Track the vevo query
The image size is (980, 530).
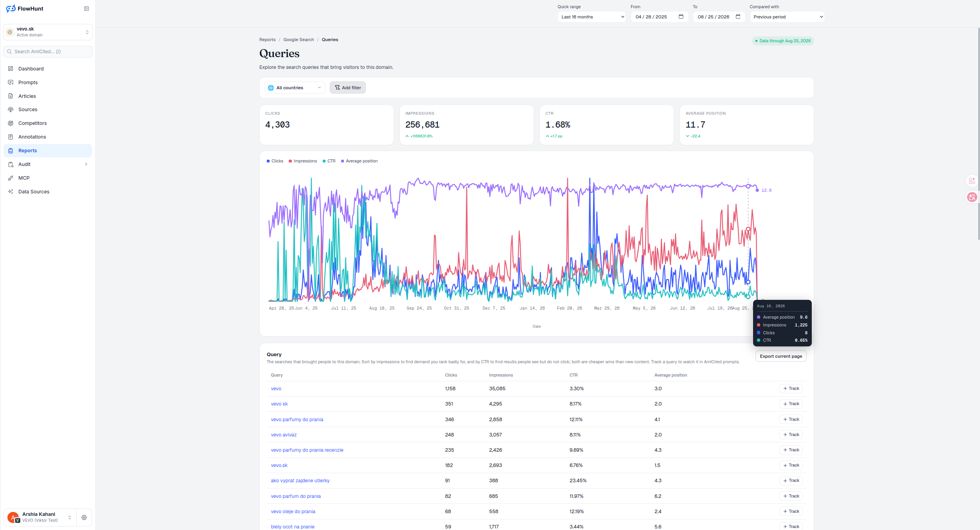(x=791, y=389)
